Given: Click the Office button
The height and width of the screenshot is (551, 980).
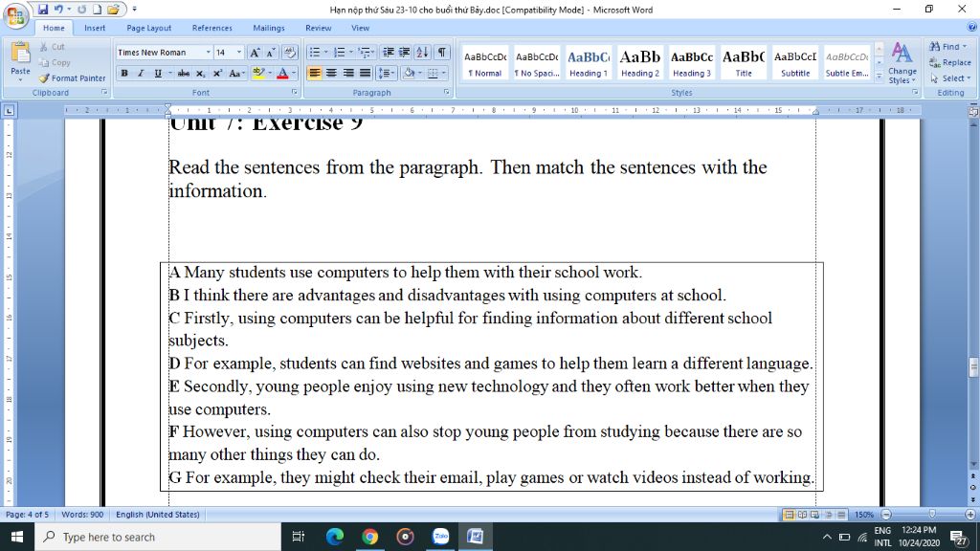Looking at the screenshot, I should coord(15,15).
